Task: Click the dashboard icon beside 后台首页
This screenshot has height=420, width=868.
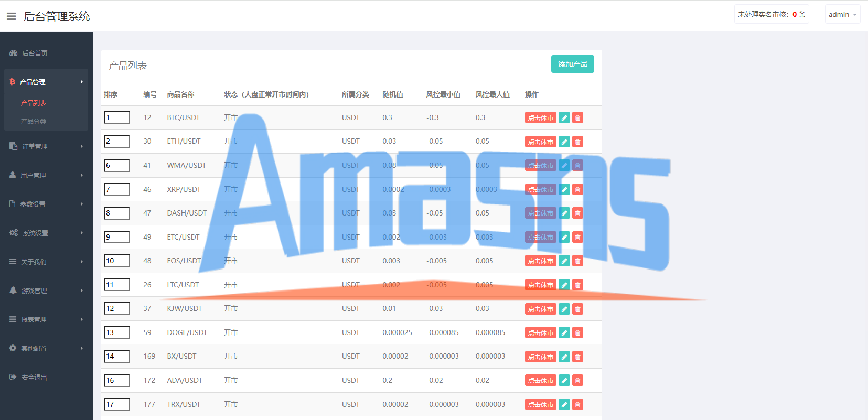Action: (14, 53)
